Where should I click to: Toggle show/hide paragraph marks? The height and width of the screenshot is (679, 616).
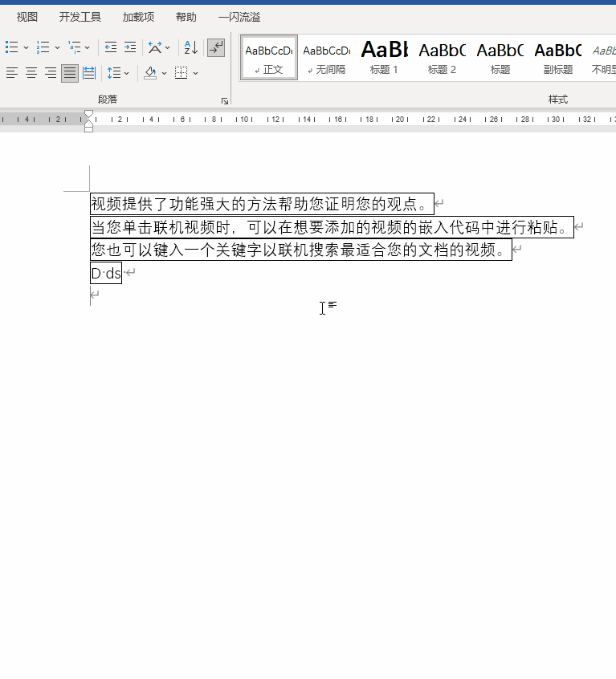click(216, 47)
